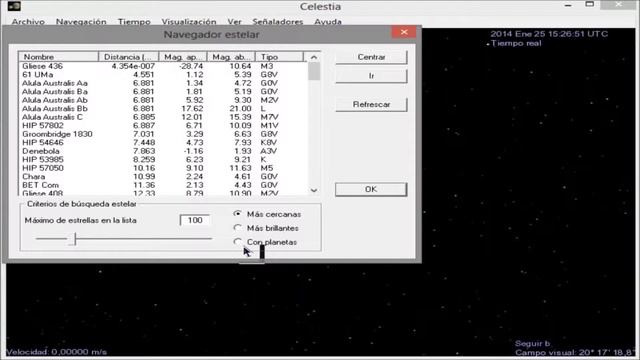
Task: Open the Archivo menu
Action: click(x=28, y=22)
